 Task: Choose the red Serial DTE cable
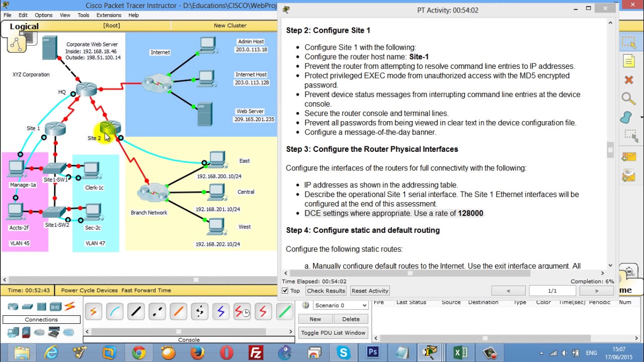point(263,312)
